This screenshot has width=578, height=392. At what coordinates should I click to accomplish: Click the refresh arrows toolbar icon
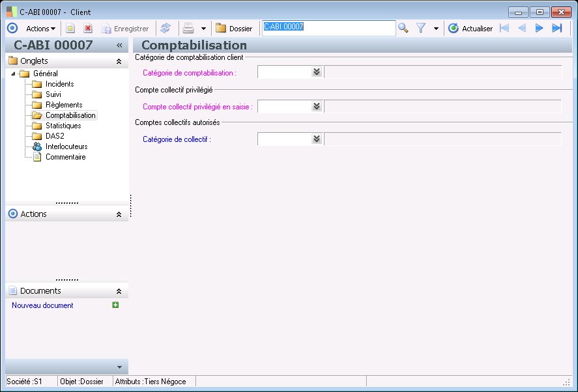click(166, 28)
